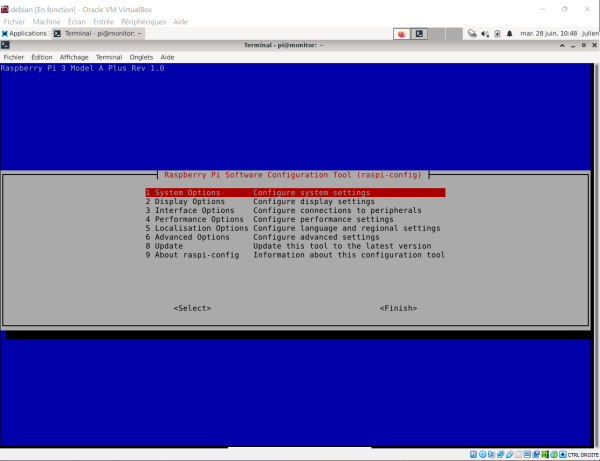The width and height of the screenshot is (600, 461).
Task: Open VirtualBox Entrée menu
Action: [103, 22]
